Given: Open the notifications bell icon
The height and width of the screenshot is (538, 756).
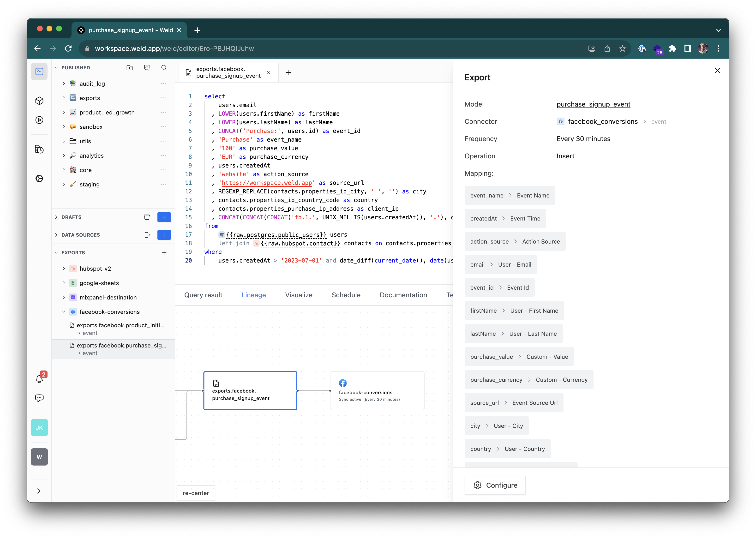Looking at the screenshot, I should 39,379.
